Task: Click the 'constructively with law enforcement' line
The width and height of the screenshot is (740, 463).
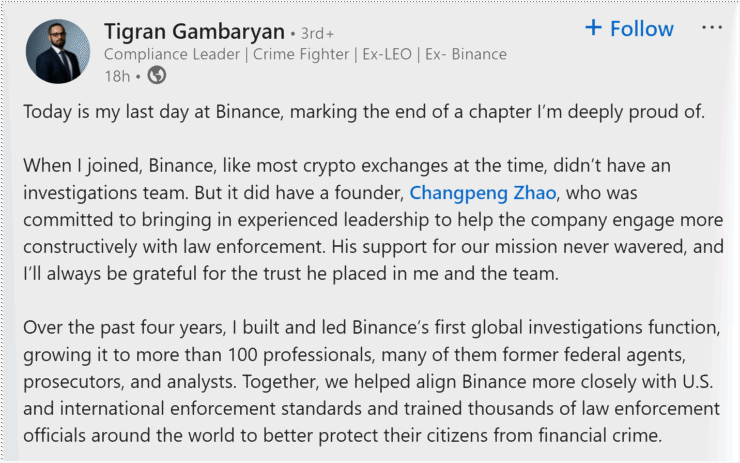Action: [174, 247]
